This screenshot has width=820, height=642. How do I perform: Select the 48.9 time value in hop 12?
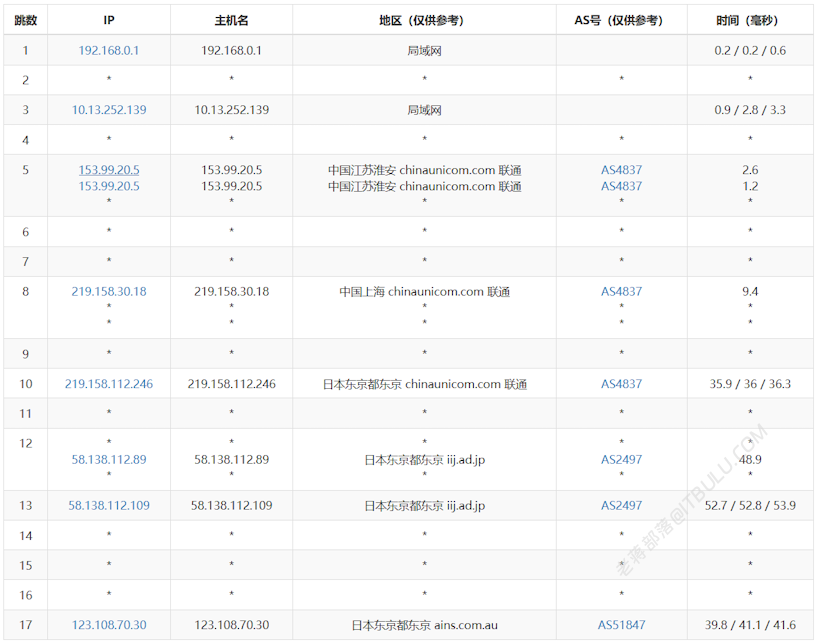click(750, 460)
